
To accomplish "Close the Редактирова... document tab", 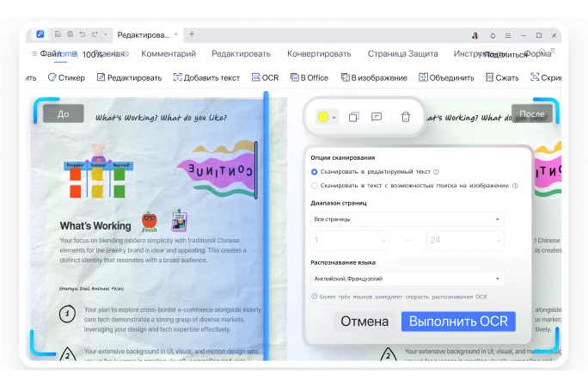I will point(176,34).
